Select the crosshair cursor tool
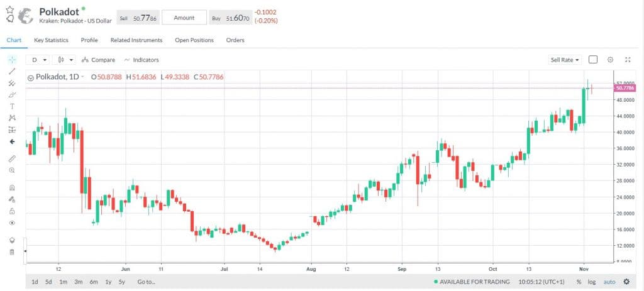This screenshot has height=291, width=644. pos(12,60)
